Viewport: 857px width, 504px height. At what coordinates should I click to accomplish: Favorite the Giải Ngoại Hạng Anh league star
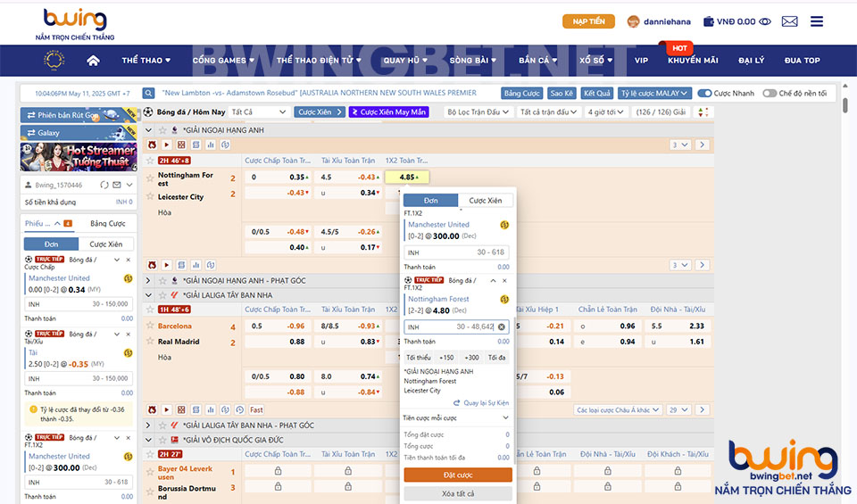[163, 130]
